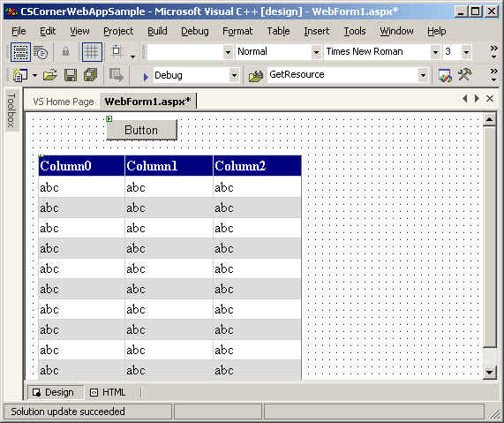The width and height of the screenshot is (504, 423).
Task: Expand the Times New Roman font dropdown
Action: [435, 52]
